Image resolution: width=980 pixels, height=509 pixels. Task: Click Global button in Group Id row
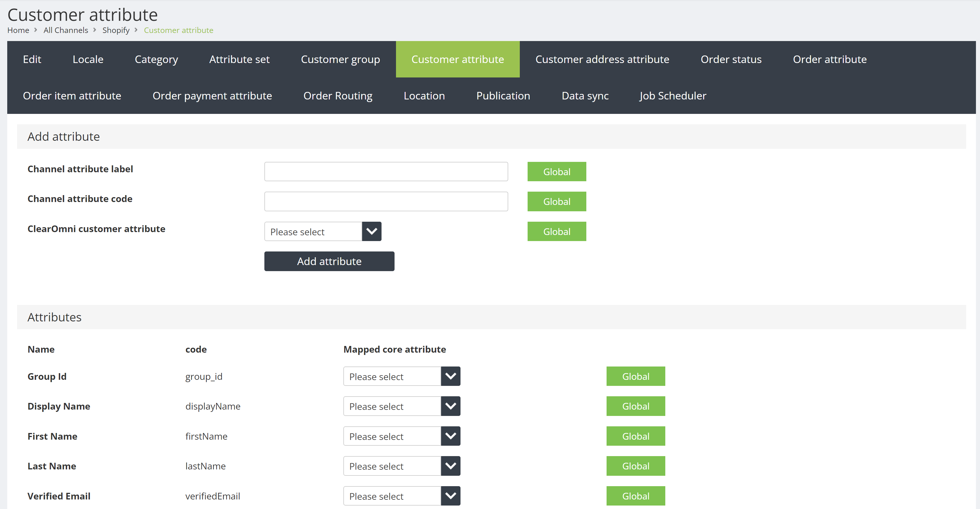click(636, 376)
